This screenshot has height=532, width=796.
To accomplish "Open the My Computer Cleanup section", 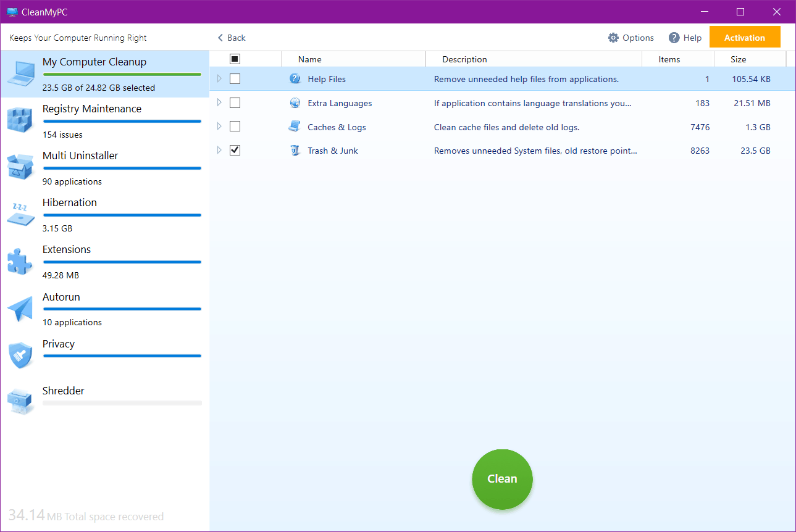I will [105, 74].
